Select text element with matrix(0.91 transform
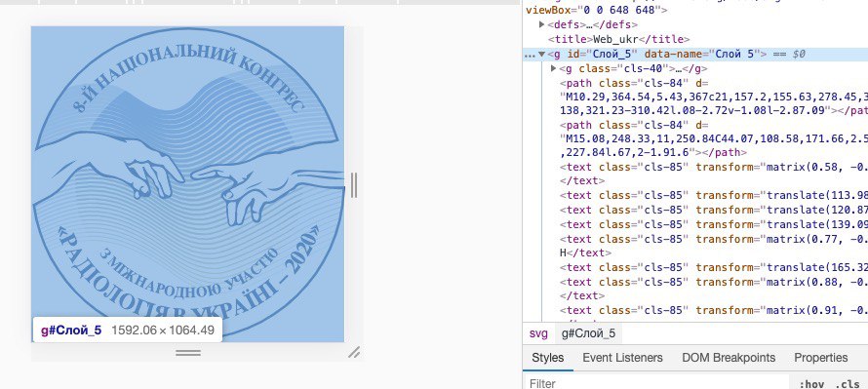The image size is (868, 389). click(714, 310)
